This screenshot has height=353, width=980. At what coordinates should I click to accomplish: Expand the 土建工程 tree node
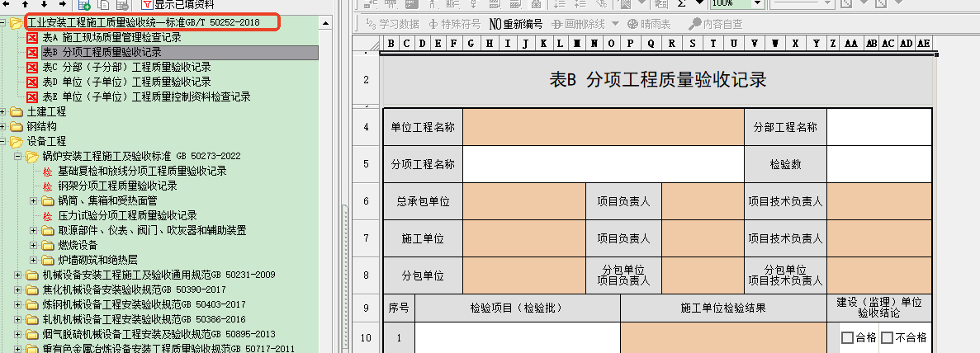(5, 111)
